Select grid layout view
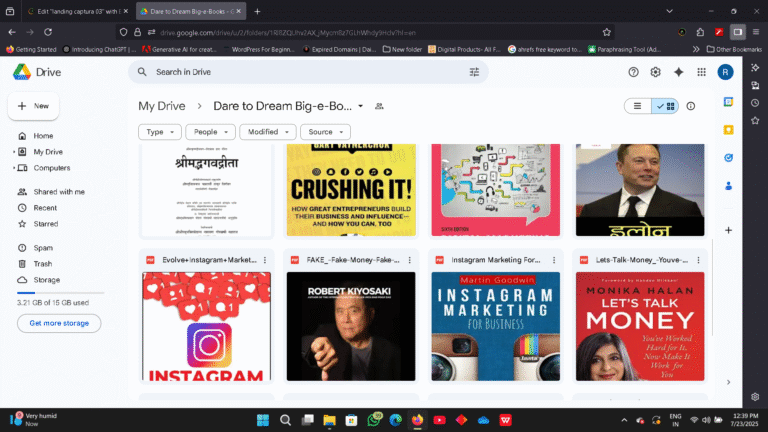The height and width of the screenshot is (432, 768). tap(665, 106)
